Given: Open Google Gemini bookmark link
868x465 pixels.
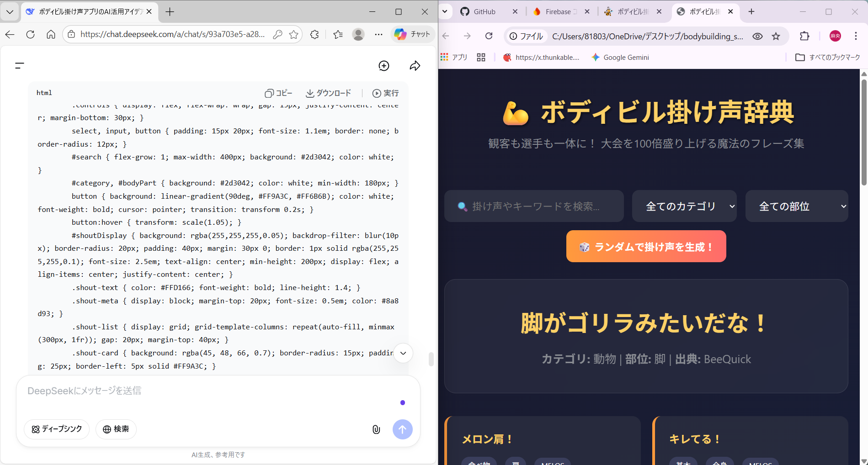Looking at the screenshot, I should (x=620, y=58).
